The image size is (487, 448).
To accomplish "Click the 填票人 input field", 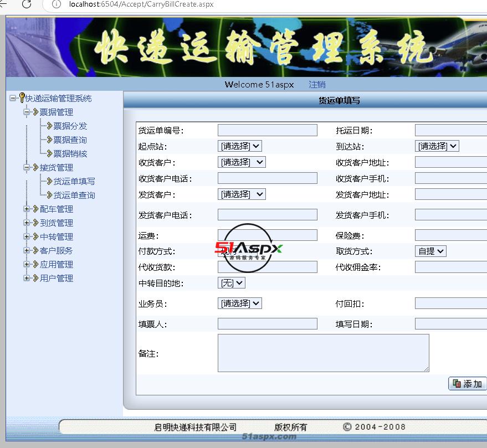I will point(268,324).
